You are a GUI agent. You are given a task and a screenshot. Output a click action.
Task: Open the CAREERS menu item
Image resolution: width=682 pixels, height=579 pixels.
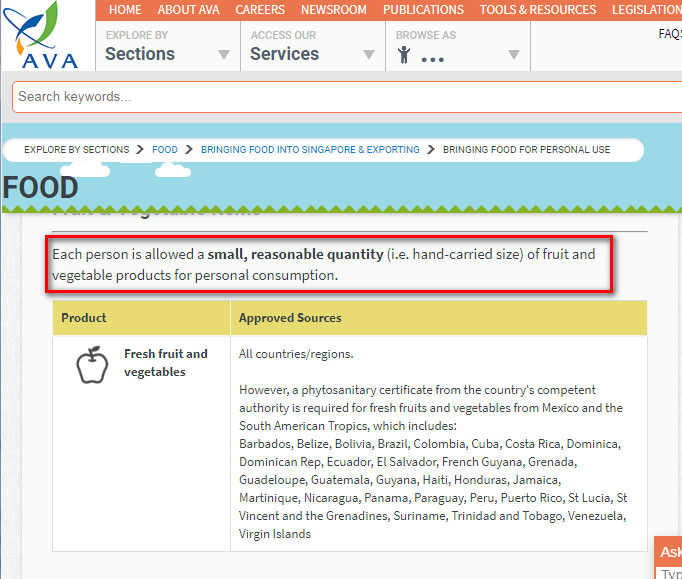point(260,10)
